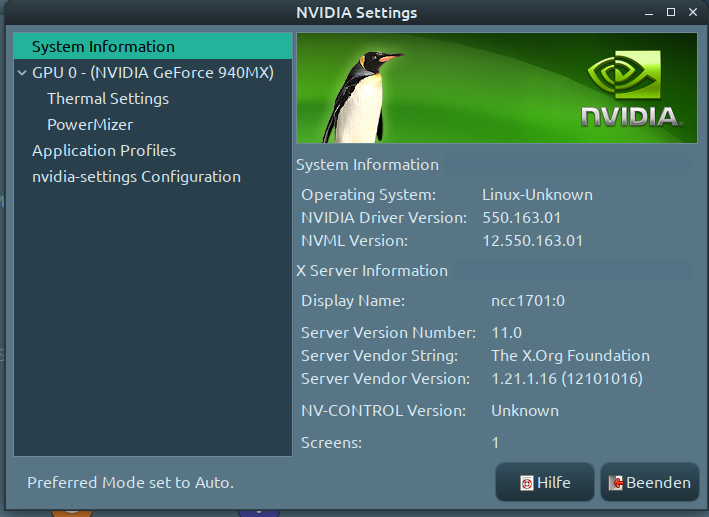Collapse the GPU 0 tree node chevron
The height and width of the screenshot is (517, 709).
[x=22, y=72]
